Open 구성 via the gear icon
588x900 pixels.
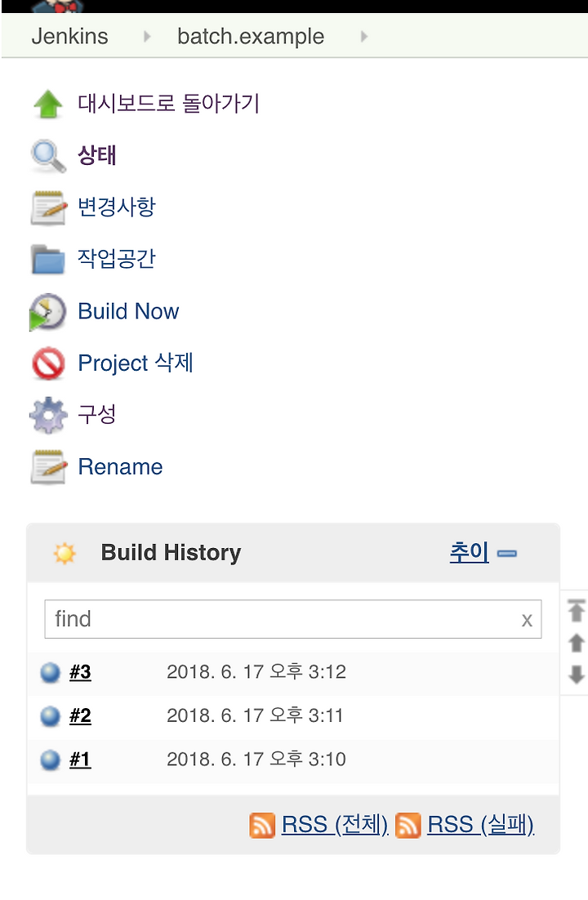(48, 415)
